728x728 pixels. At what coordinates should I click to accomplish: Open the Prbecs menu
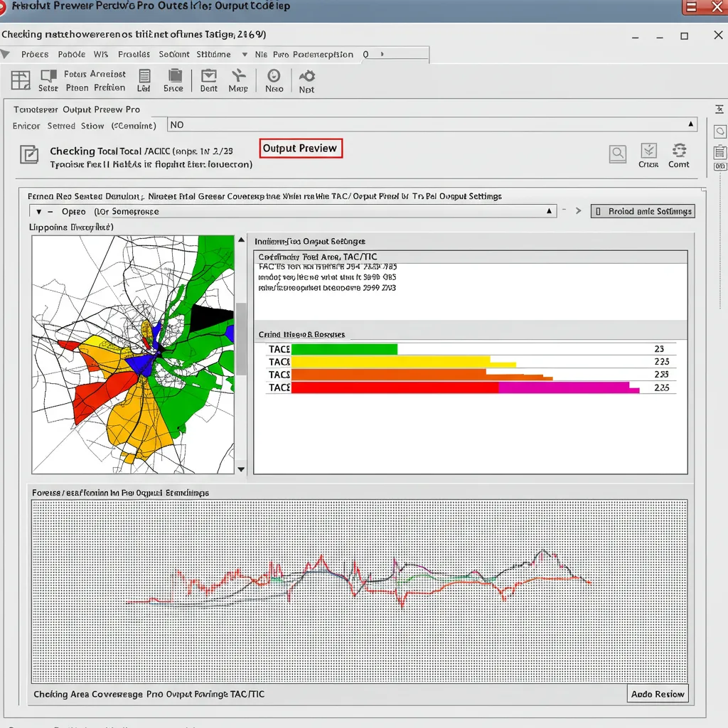tap(35, 54)
